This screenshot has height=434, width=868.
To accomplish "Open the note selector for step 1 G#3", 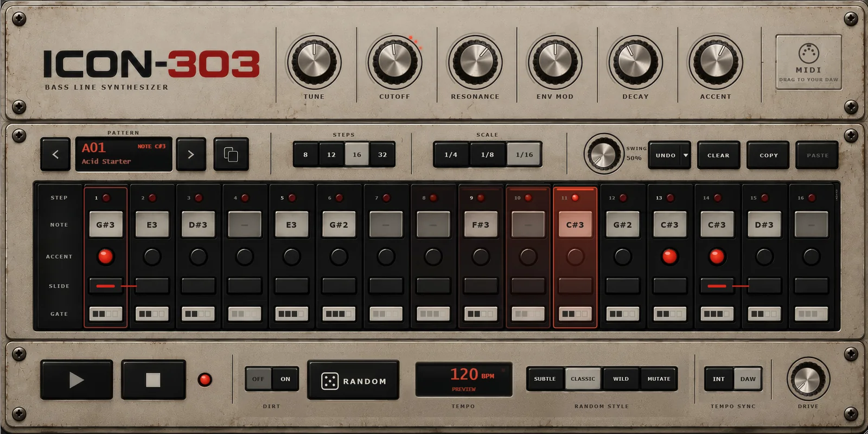I will coord(105,225).
